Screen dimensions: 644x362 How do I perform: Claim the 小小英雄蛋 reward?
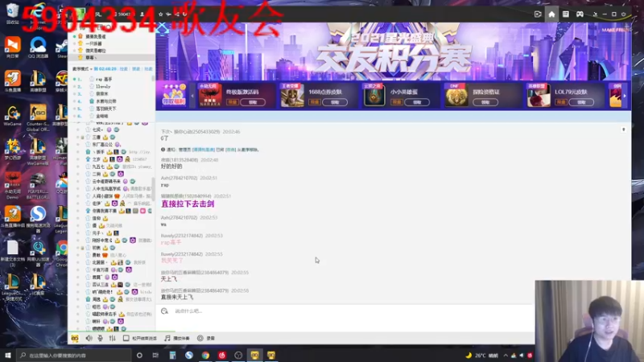point(417,102)
